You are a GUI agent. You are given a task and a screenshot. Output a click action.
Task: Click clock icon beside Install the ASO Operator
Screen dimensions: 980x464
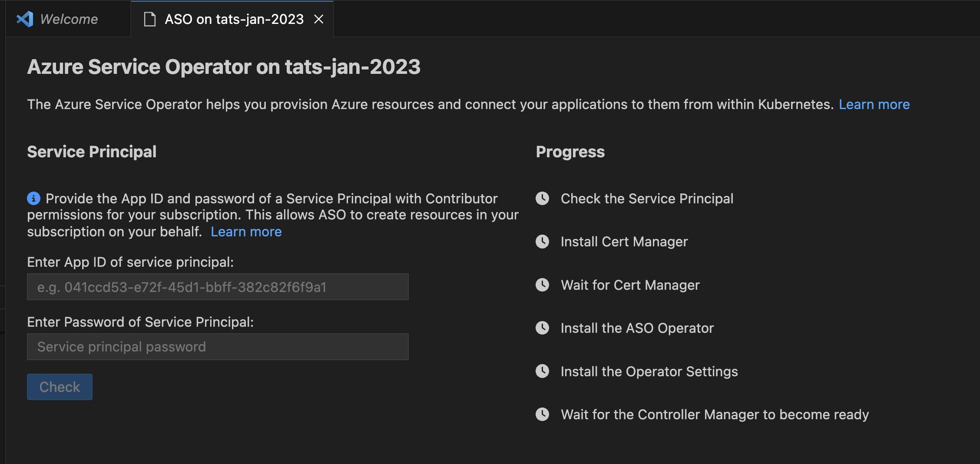(x=542, y=328)
